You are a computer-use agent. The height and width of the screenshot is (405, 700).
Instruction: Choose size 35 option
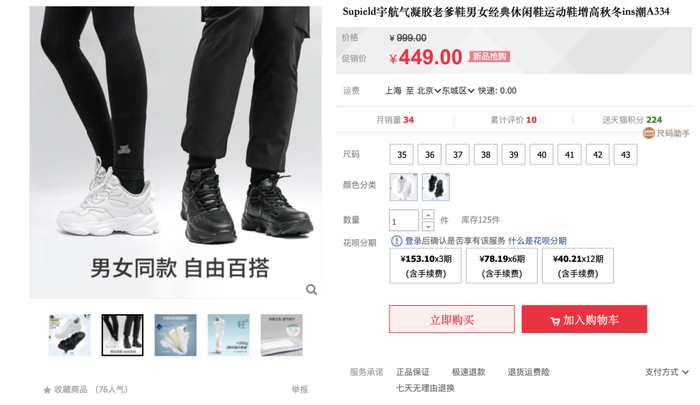[x=402, y=154]
